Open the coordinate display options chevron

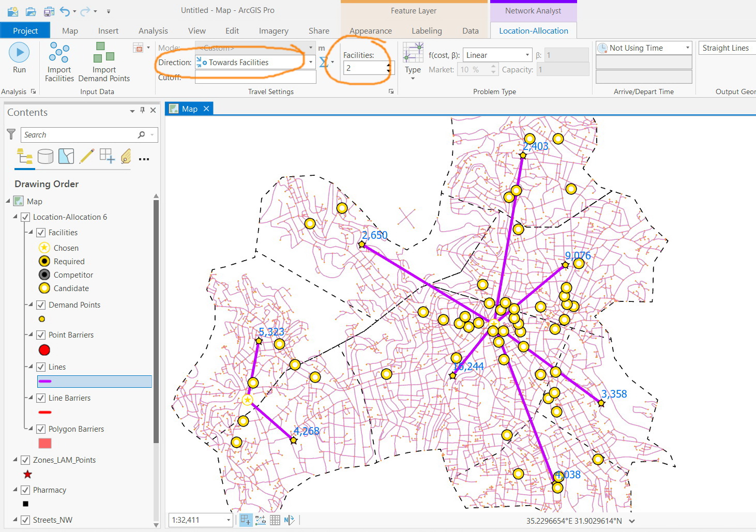tap(632, 521)
